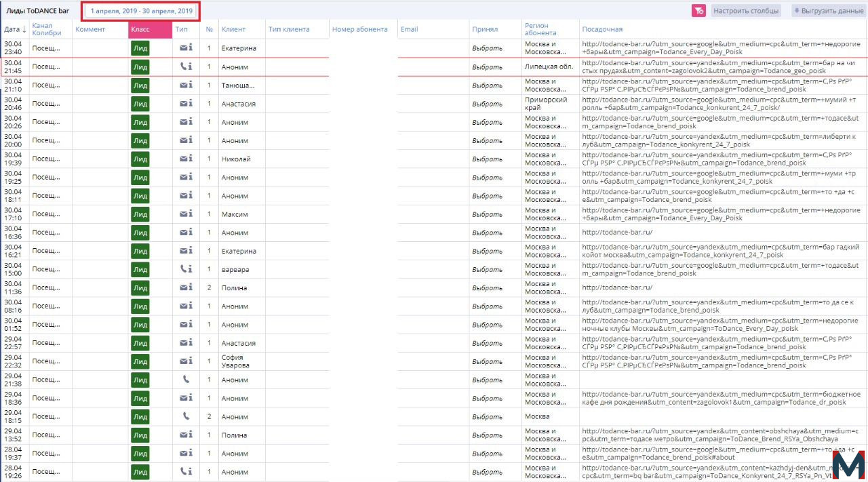Click the pink filter icon in toolbar
Image resolution: width=868 pixels, height=482 pixels.
tap(698, 11)
